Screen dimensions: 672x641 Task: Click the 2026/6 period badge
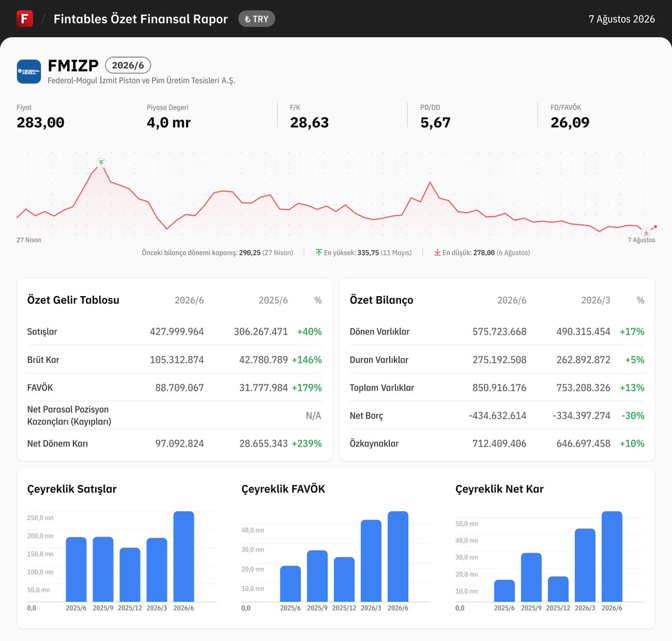[128, 65]
